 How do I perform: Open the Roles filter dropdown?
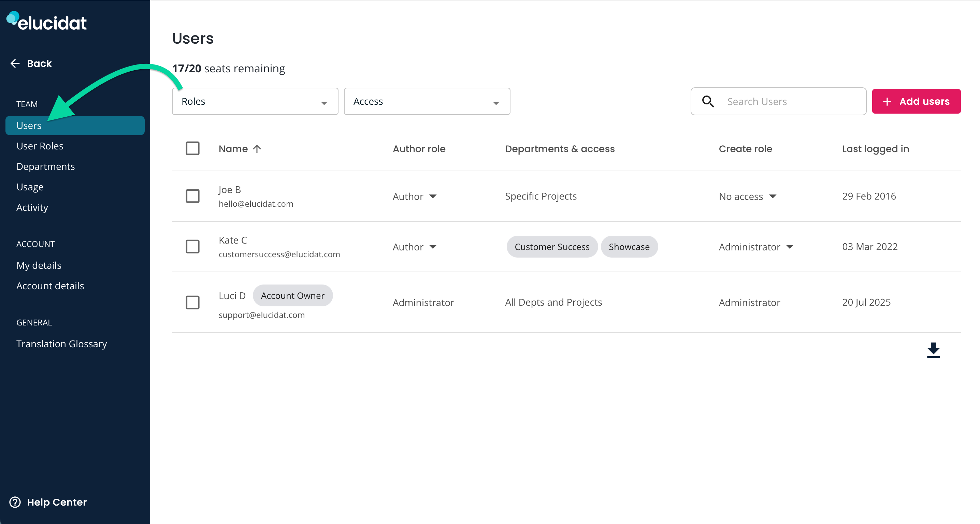click(x=255, y=102)
